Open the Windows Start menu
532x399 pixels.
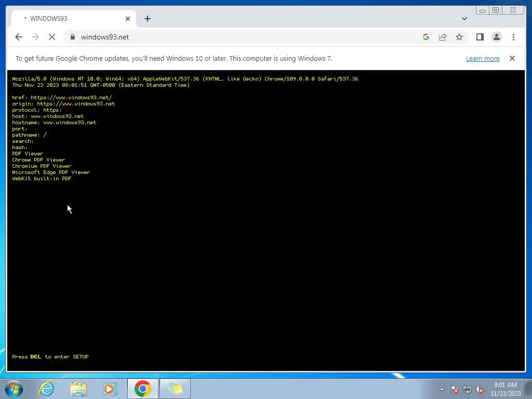[x=14, y=389]
